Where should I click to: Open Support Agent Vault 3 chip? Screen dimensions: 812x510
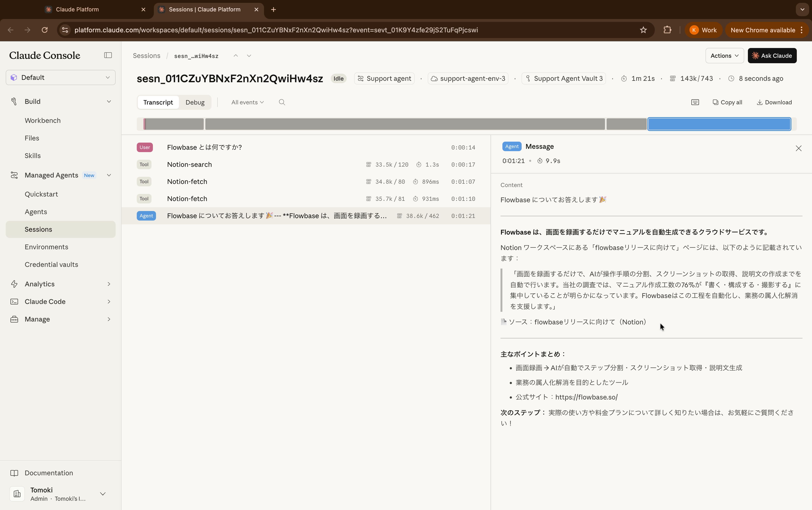(564, 79)
